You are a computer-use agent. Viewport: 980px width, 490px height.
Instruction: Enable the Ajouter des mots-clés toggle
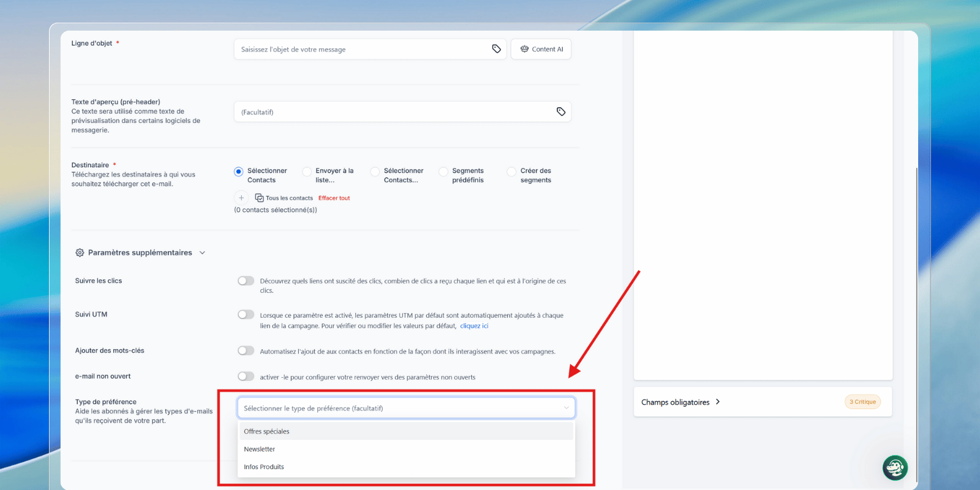[x=246, y=350]
